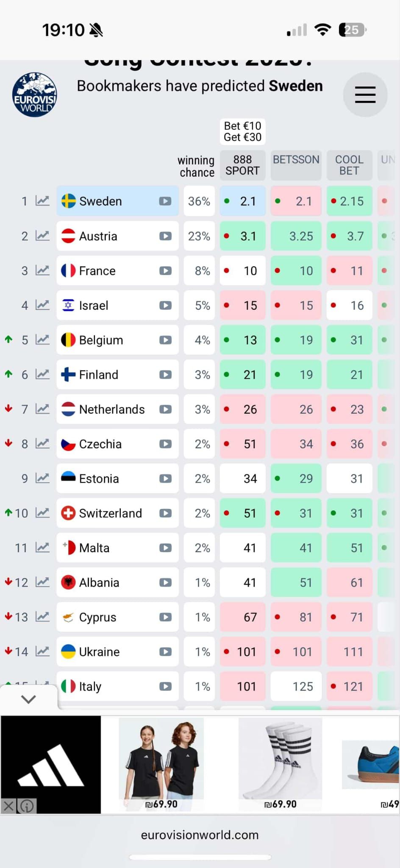View the odds chart for Cyprus
This screenshot has width=400, height=868.
click(x=42, y=617)
